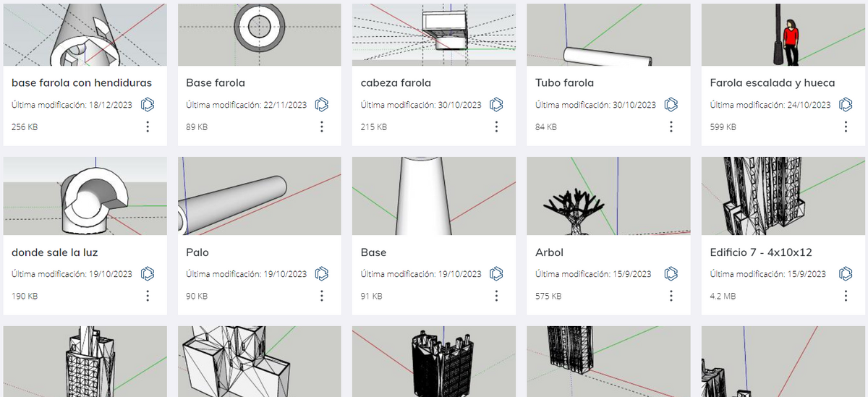Click SketchUp icon on cabeza farola card
The width and height of the screenshot is (868, 397).
click(x=496, y=105)
